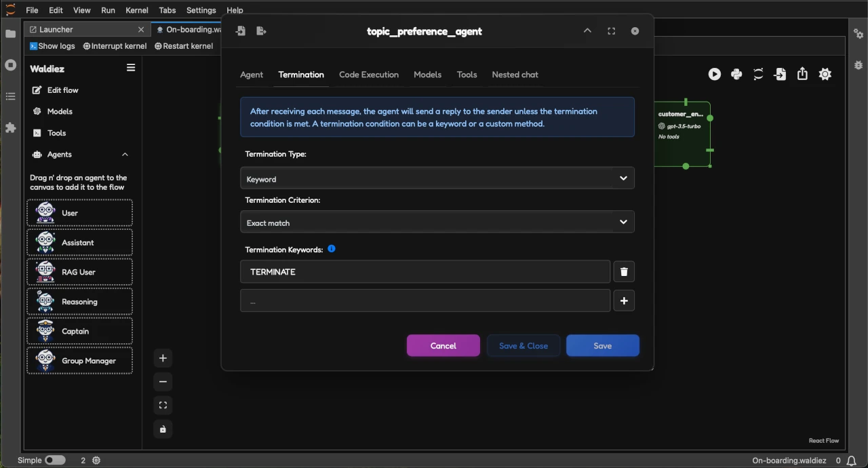This screenshot has height=468, width=868.
Task: Click the blue Save button
Action: pyautogui.click(x=602, y=346)
